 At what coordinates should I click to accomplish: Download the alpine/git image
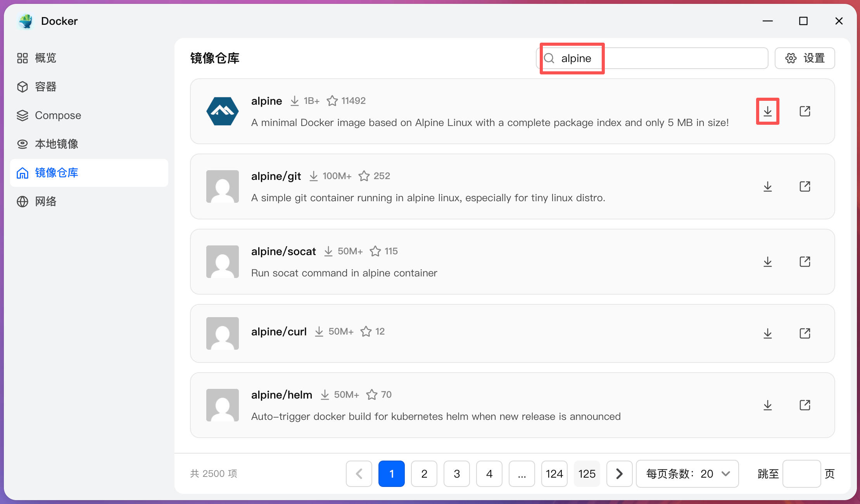768,186
